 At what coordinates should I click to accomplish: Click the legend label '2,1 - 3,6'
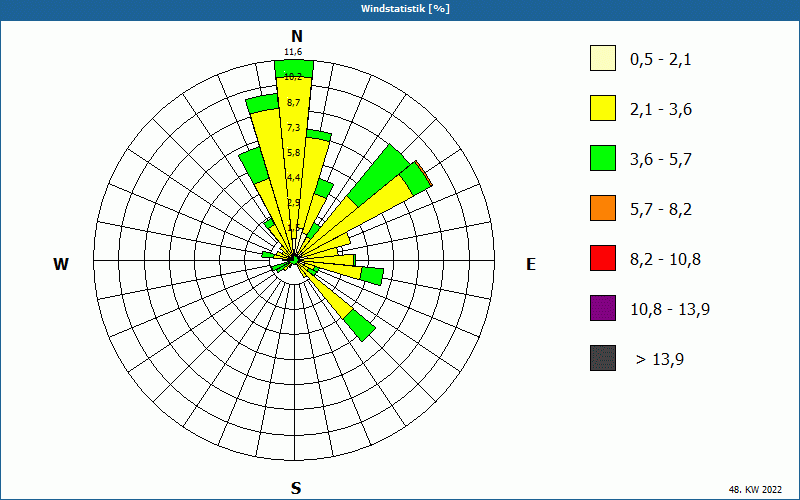(x=661, y=110)
